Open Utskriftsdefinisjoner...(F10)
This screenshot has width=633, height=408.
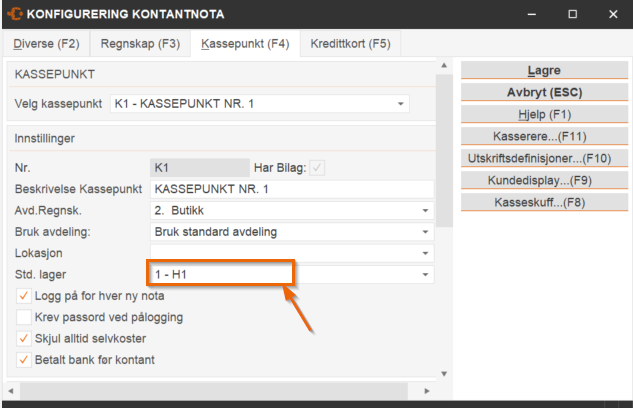pyautogui.click(x=543, y=159)
